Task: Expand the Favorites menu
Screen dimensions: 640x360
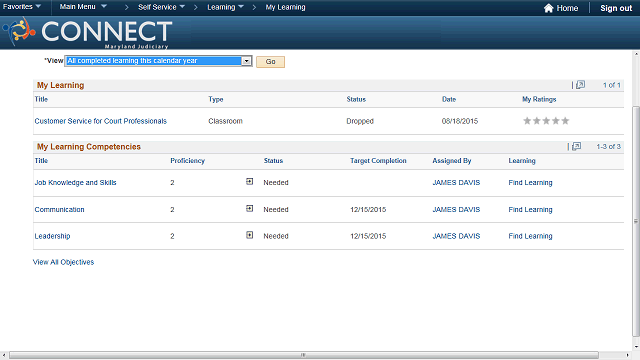Action: tap(22, 7)
